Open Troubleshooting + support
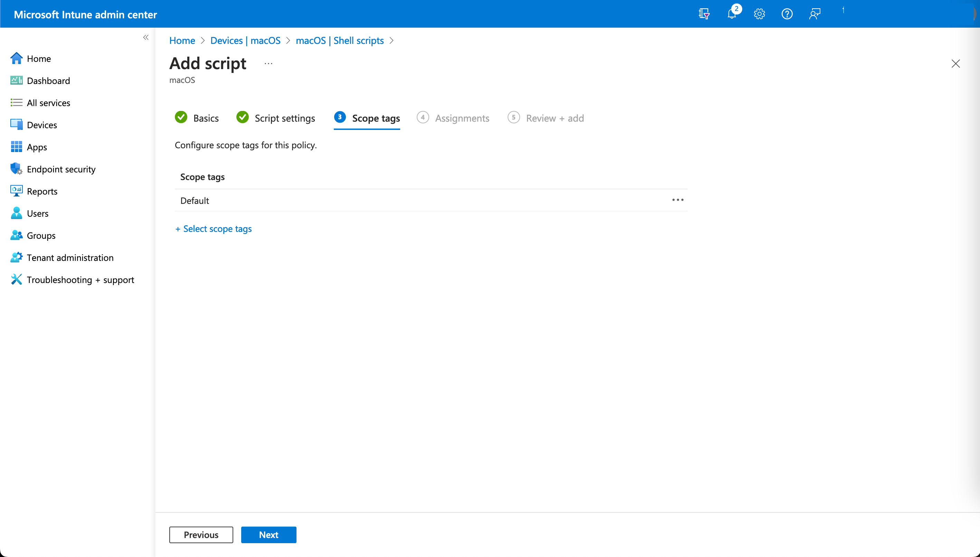The height and width of the screenshot is (557, 980). 80,280
